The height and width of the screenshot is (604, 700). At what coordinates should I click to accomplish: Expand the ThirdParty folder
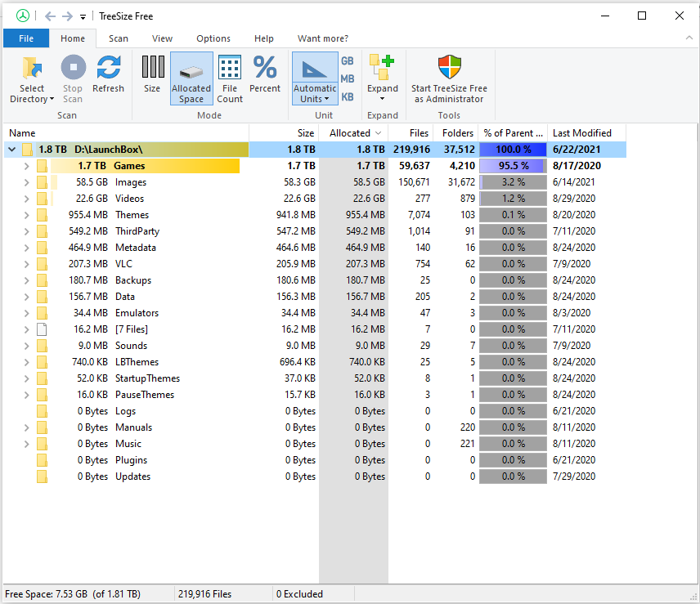point(26,231)
